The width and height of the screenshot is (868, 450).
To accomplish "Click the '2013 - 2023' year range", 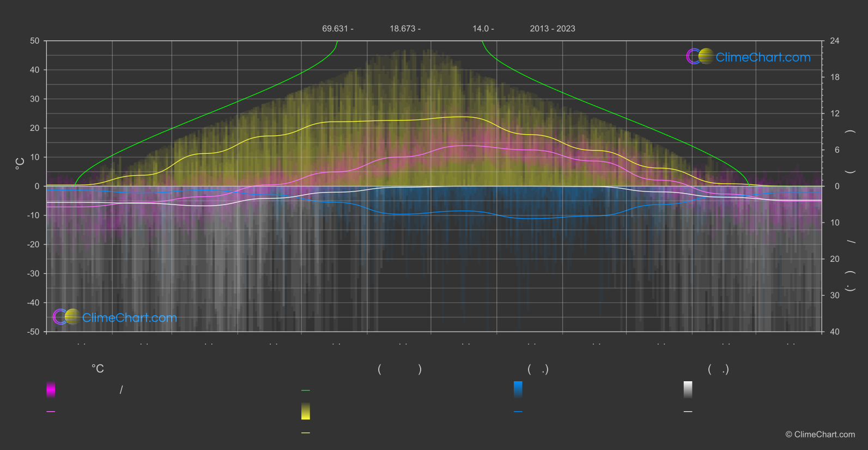I will coord(553,28).
